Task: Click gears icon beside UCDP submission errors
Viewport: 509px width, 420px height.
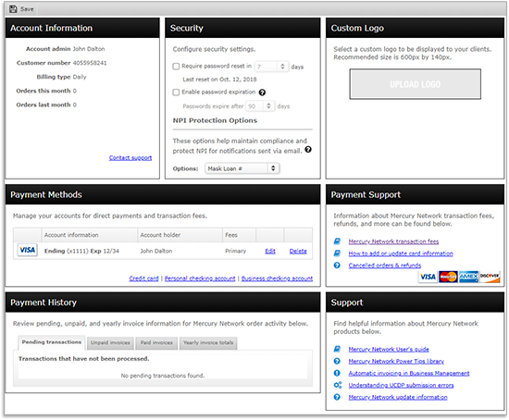Action: [x=338, y=385]
